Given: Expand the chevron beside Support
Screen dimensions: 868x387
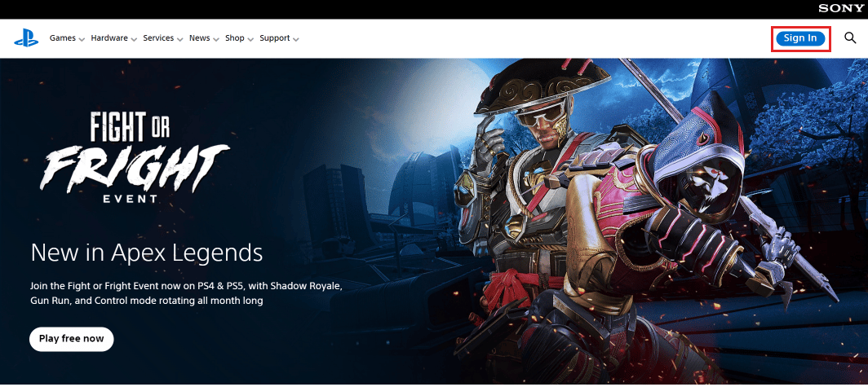Looking at the screenshot, I should tap(296, 39).
